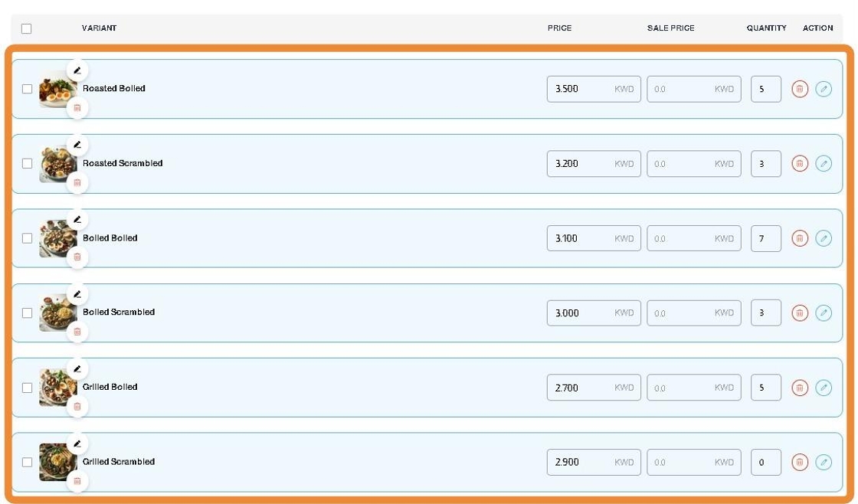The image size is (858, 504).
Task: Click the 2.900 price field
Action: 594,463
